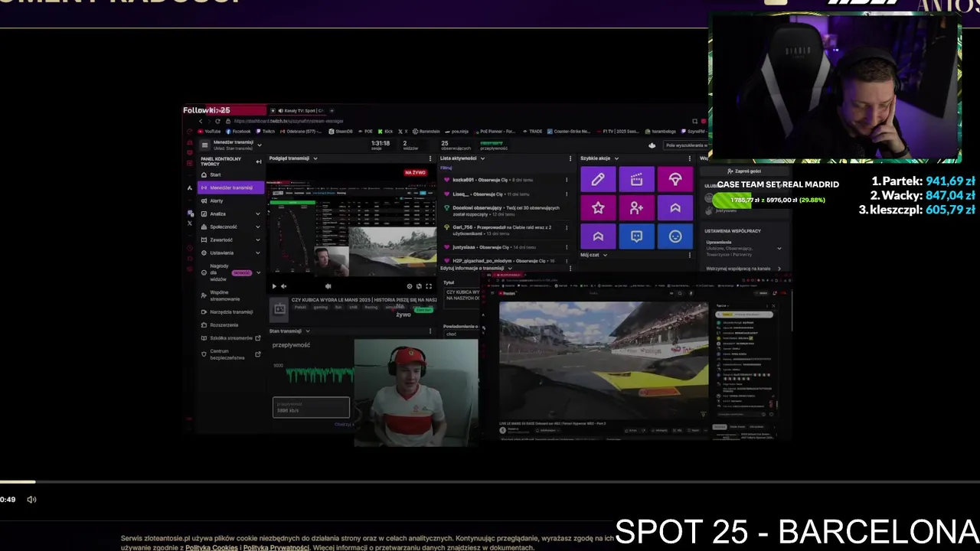Open a new browser tab with plus
Viewport: 980px width, 551px height.
point(332,111)
